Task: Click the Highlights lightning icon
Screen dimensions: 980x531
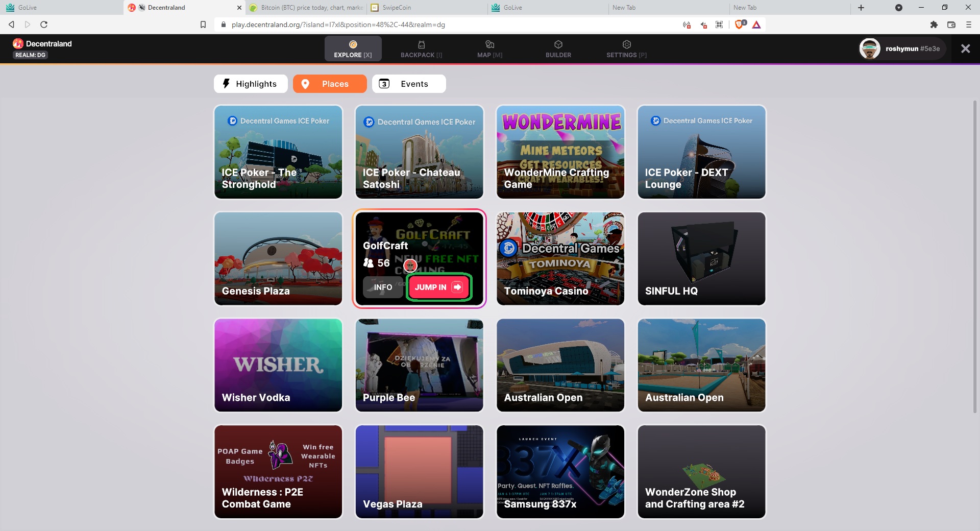Action: pos(226,83)
